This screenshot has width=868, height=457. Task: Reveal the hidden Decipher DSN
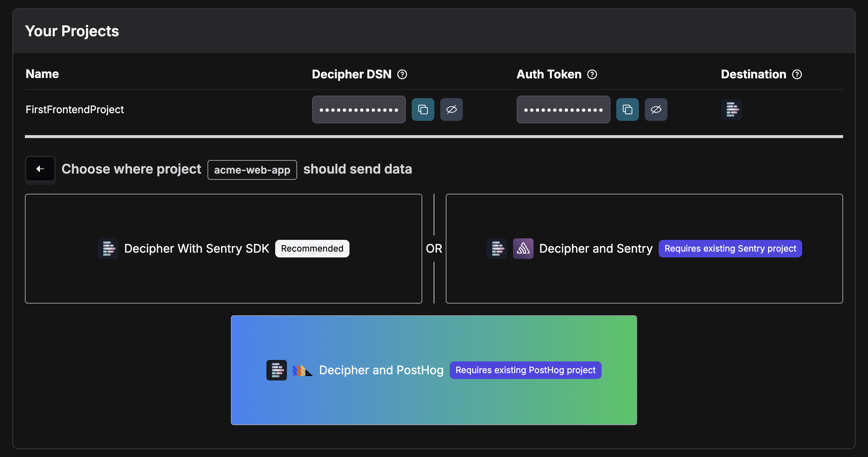pos(451,109)
